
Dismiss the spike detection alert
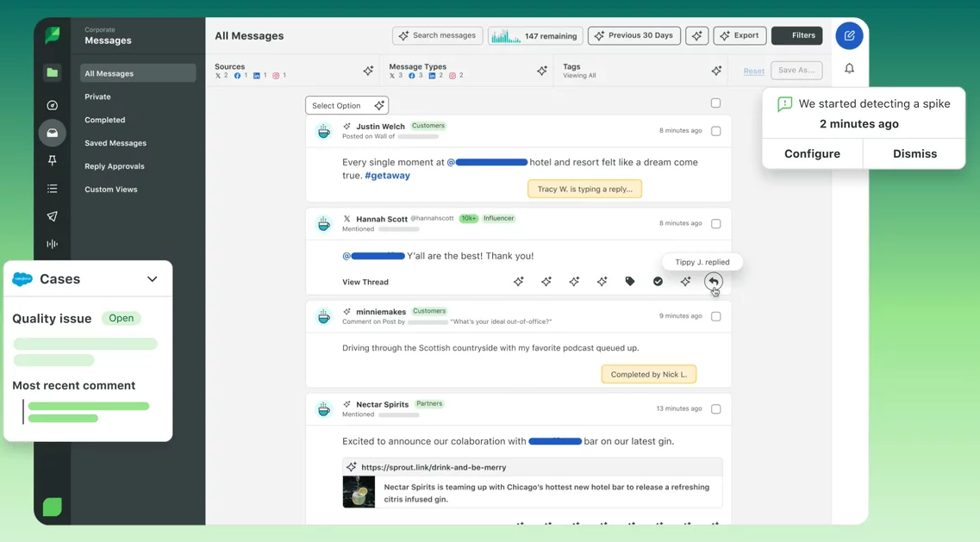(x=914, y=153)
